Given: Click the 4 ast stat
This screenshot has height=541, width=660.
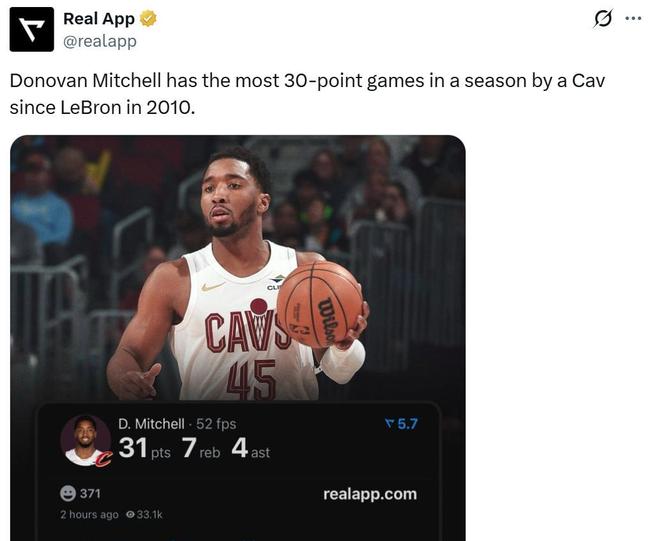Looking at the screenshot, I should 250,449.
